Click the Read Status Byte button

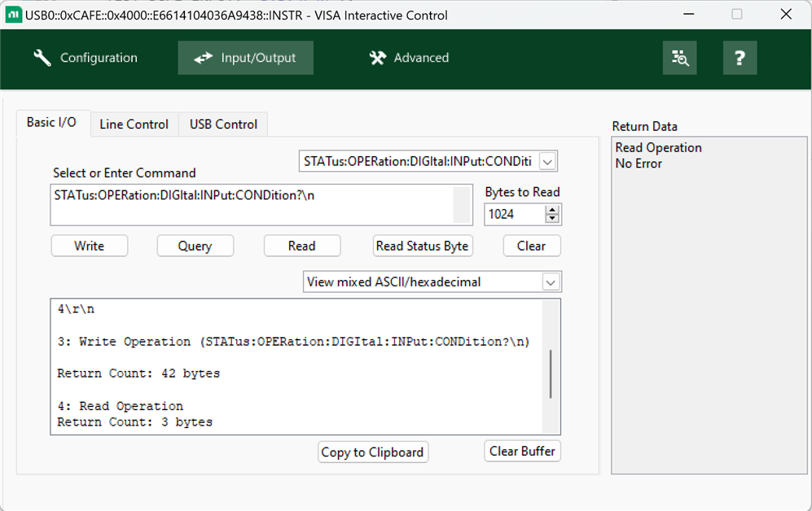(x=422, y=246)
